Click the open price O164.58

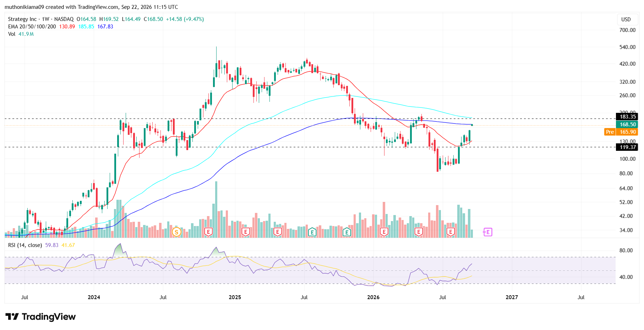[86, 19]
